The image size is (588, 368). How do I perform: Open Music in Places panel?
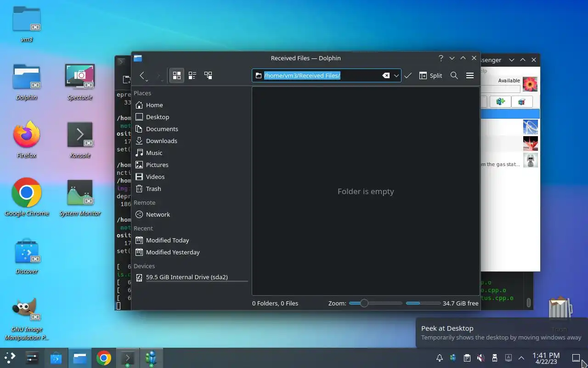pos(191,153)
